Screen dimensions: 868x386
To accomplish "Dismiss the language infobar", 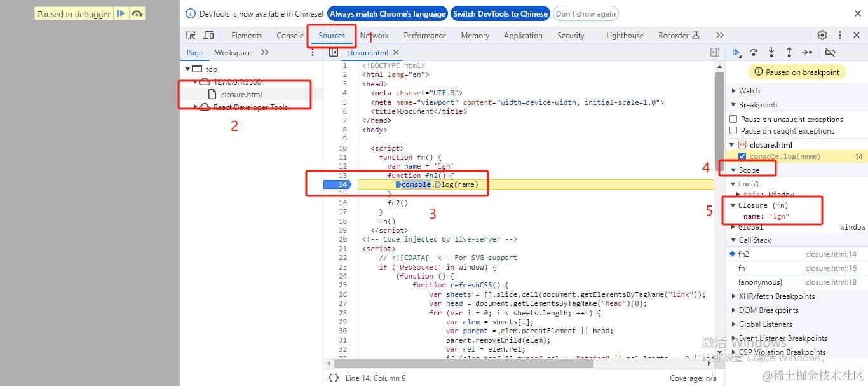I will coord(857,13).
